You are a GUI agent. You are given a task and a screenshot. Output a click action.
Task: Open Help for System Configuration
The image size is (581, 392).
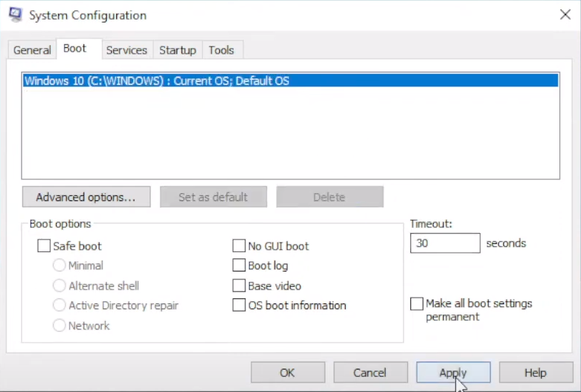pyautogui.click(x=535, y=372)
